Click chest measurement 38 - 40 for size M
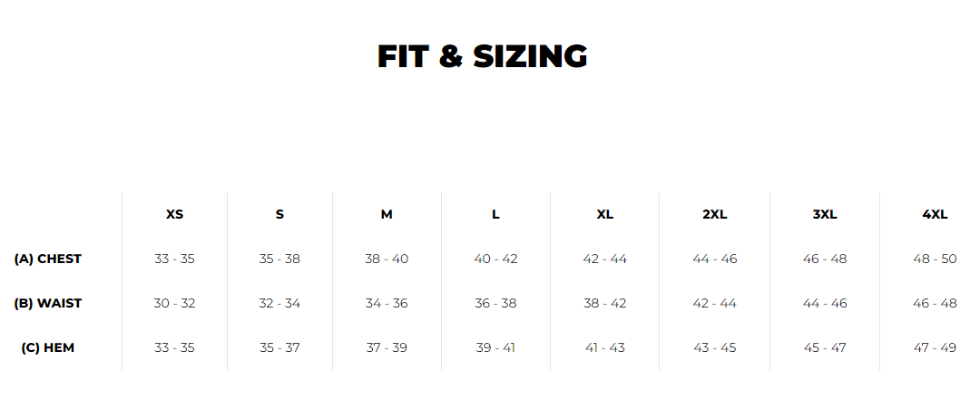Image resolution: width=980 pixels, height=420 pixels. point(387,259)
